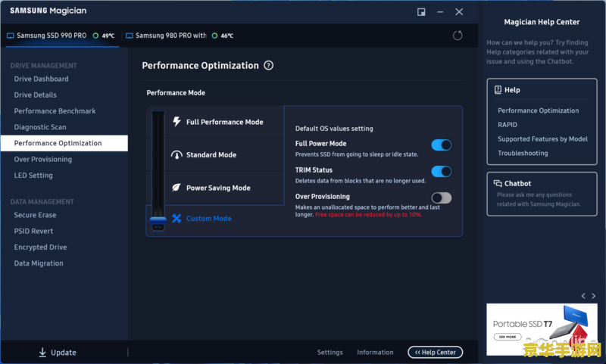Screen dimensions: 606x364
Task: Click the refresh drive list icon
Action: pos(458,36)
